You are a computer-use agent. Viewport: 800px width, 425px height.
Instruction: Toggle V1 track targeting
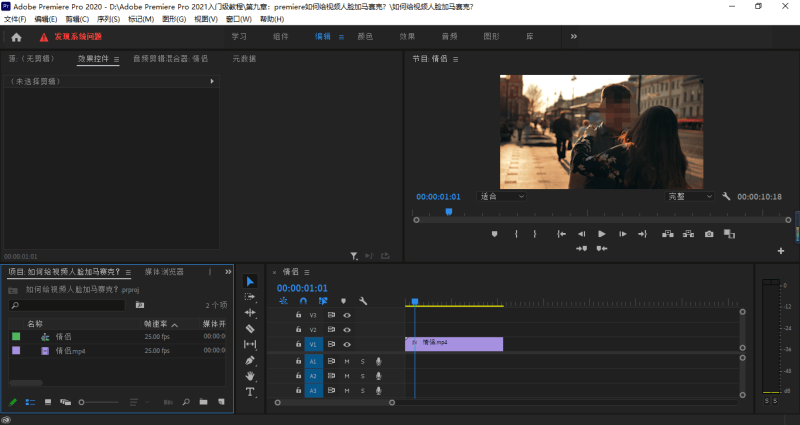click(313, 344)
